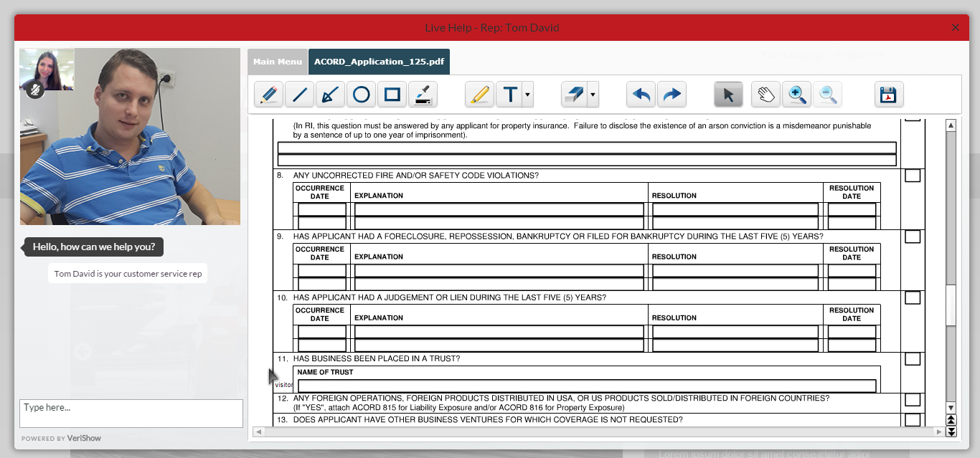This screenshot has height=458, width=980.
Task: Save the document as PDF
Action: point(889,94)
